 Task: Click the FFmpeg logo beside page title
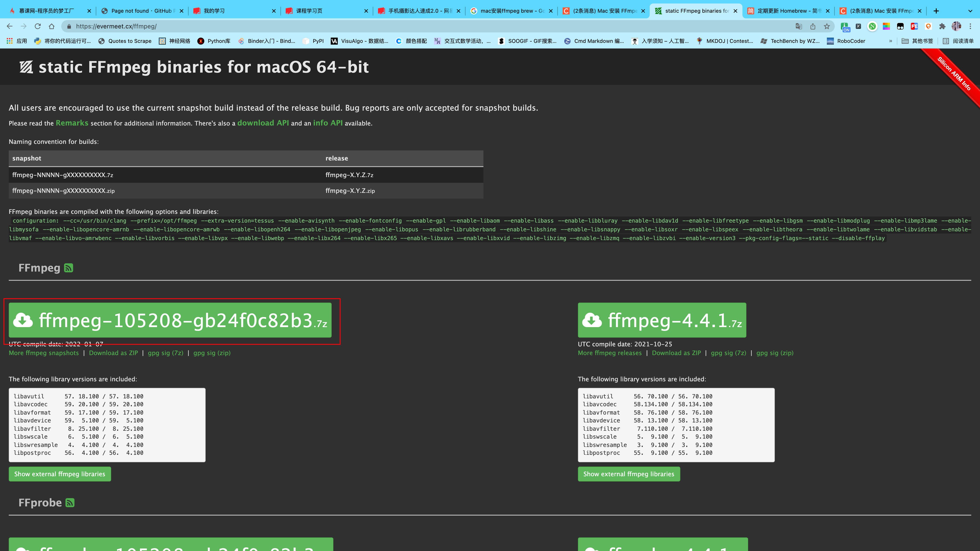26,67
